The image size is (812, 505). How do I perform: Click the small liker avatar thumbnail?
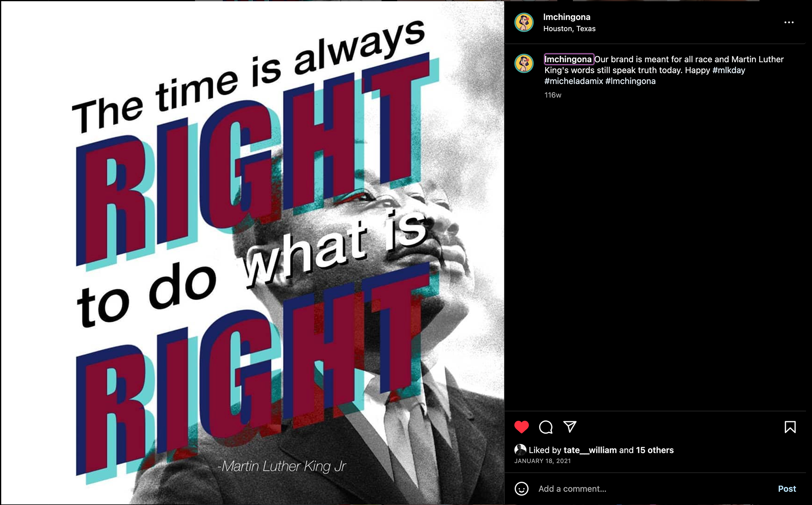(520, 450)
